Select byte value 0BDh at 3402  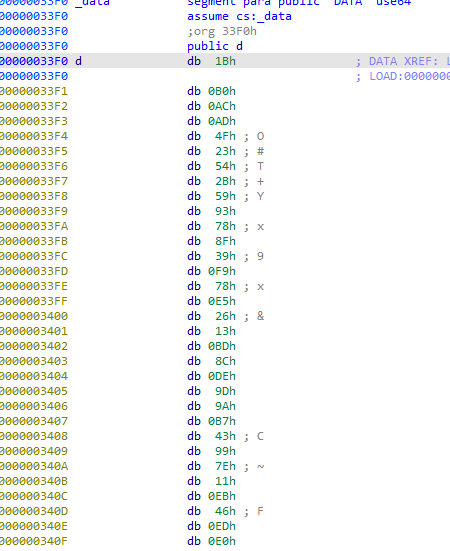(x=222, y=346)
